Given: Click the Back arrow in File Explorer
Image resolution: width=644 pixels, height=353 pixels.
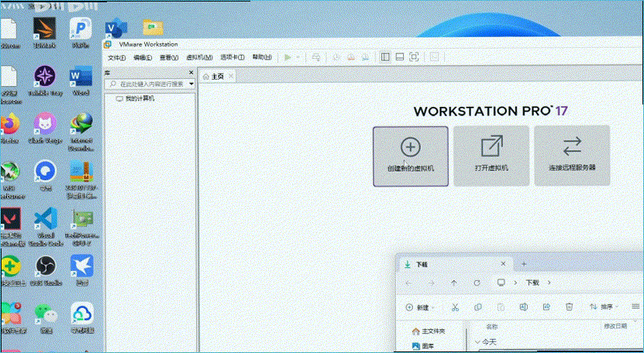Looking at the screenshot, I should (408, 283).
